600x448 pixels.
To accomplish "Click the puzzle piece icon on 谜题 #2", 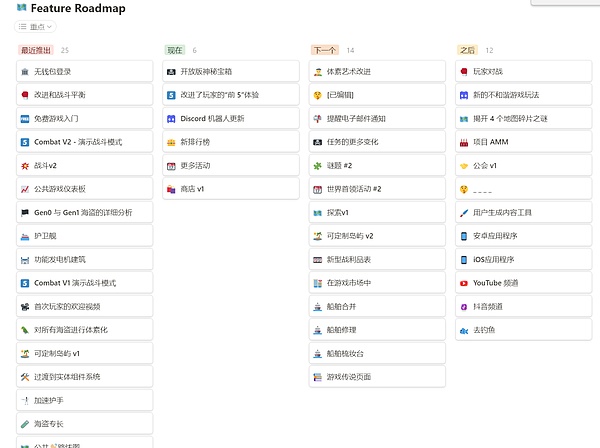I will [x=317, y=166].
